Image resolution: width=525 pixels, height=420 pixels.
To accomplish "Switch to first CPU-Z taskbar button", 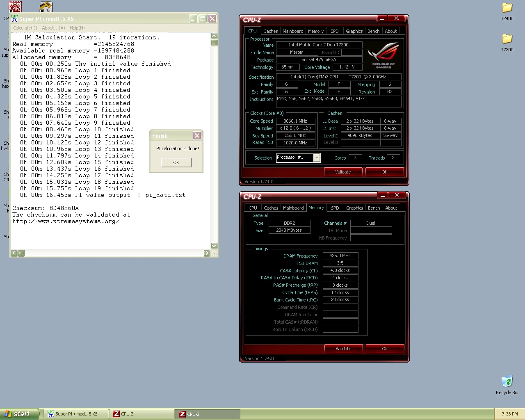I will (142, 414).
